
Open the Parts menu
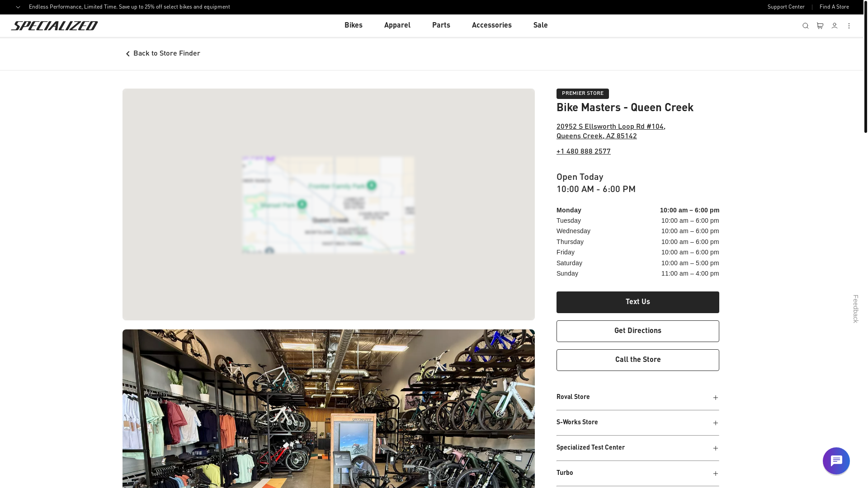(441, 25)
